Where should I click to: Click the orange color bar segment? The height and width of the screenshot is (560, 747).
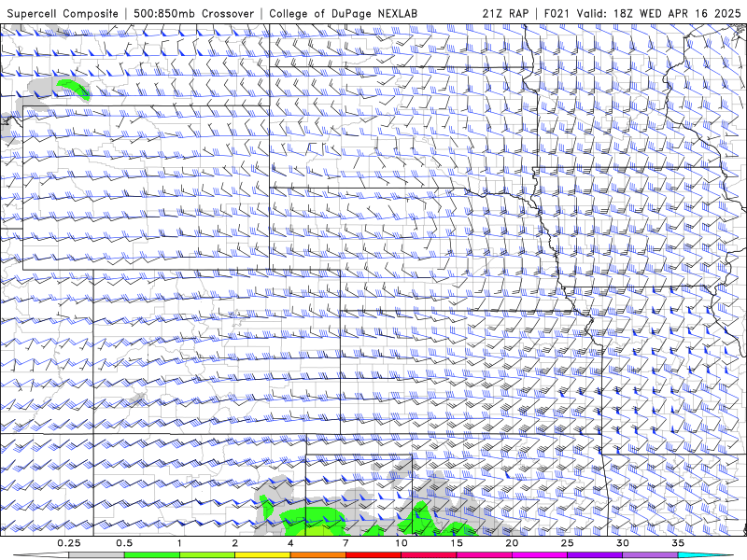pyautogui.click(x=317, y=555)
